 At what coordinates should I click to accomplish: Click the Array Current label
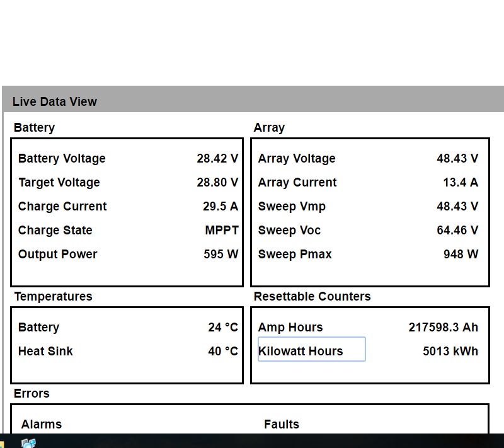297,183
